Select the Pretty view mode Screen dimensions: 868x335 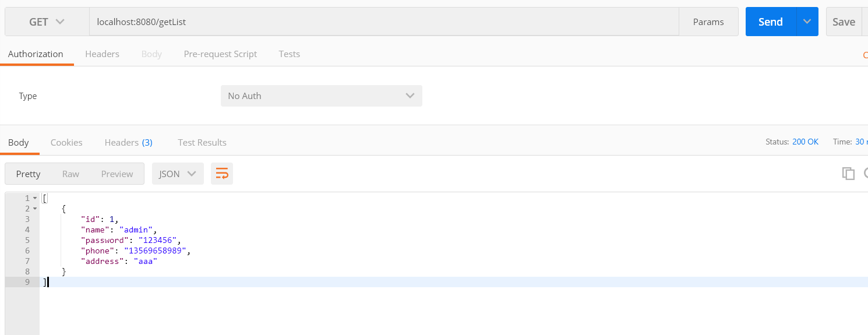coord(29,174)
